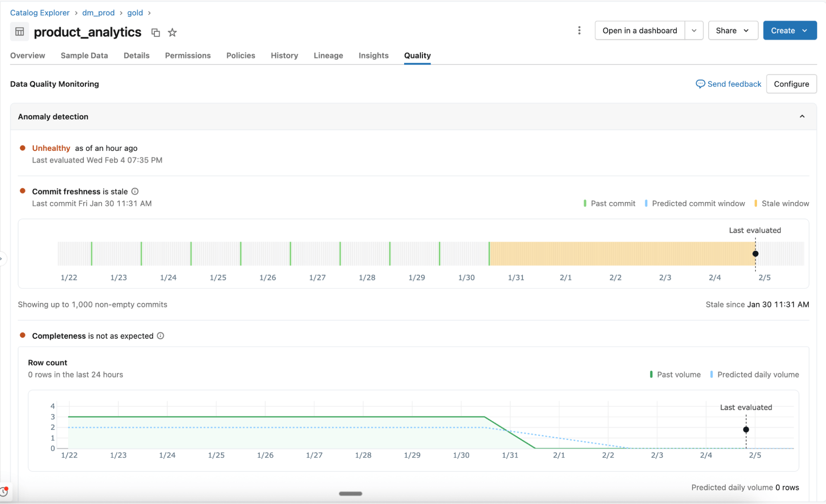The width and height of the screenshot is (826, 504).
Task: Switch to the Lineage tab
Action: pos(328,55)
